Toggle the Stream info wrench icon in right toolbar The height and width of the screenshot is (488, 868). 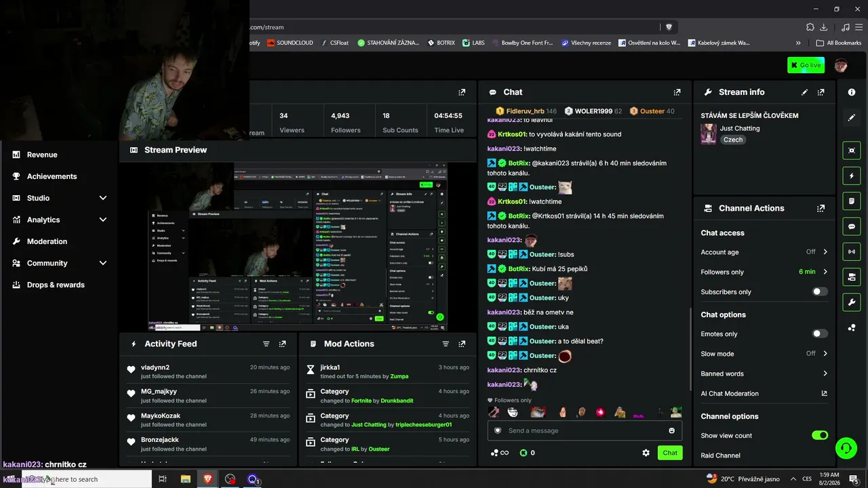click(852, 302)
